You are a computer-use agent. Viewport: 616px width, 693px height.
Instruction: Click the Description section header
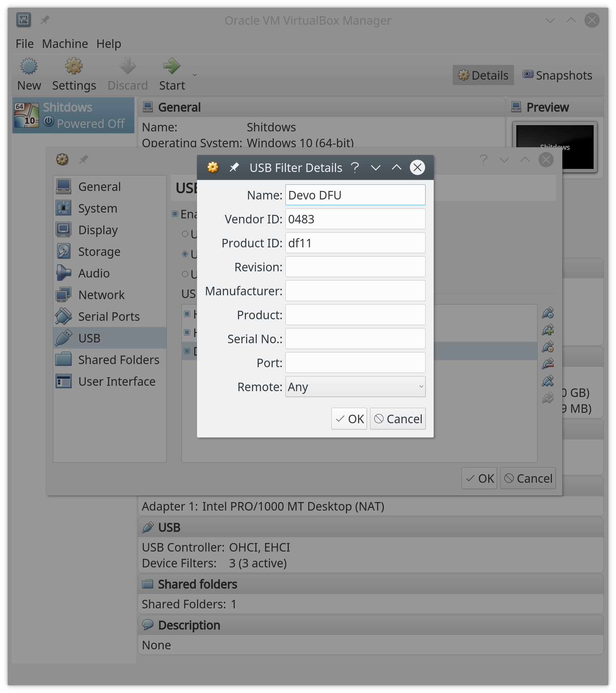371,625
